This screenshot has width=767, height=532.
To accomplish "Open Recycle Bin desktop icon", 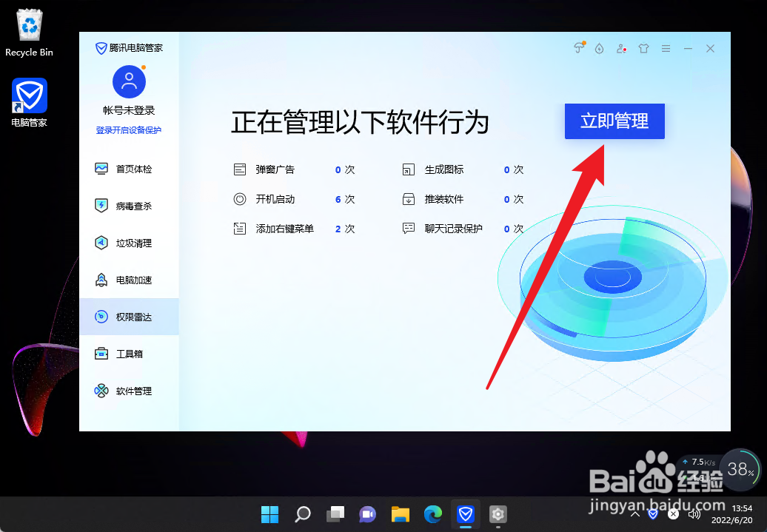I will 30,33.
